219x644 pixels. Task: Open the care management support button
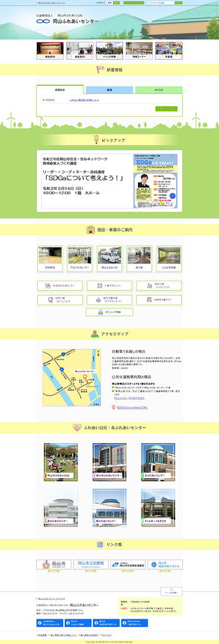click(109, 300)
